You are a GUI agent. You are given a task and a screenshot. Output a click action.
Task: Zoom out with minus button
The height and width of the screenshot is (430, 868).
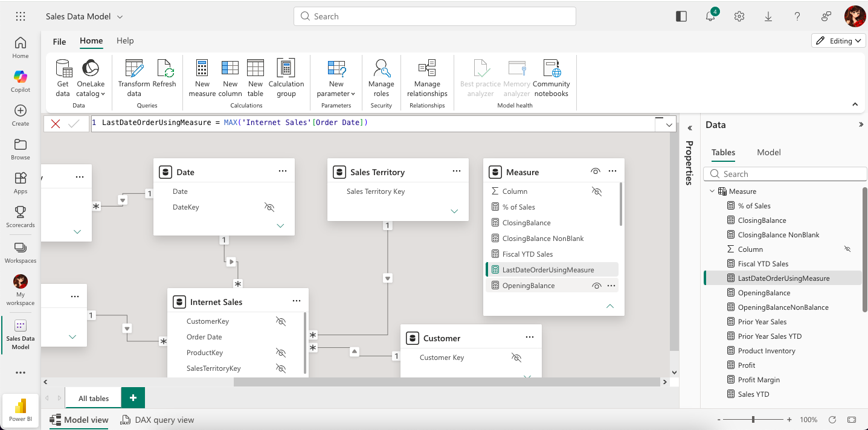[x=719, y=420]
